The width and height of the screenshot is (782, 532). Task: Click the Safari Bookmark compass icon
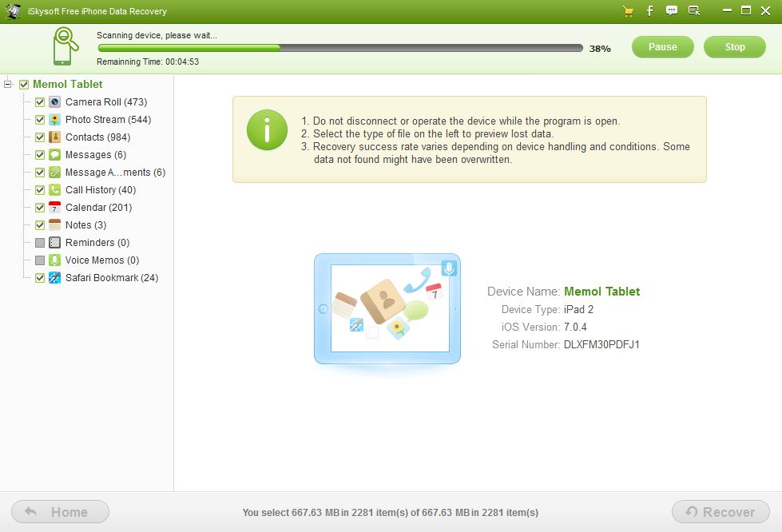(55, 278)
